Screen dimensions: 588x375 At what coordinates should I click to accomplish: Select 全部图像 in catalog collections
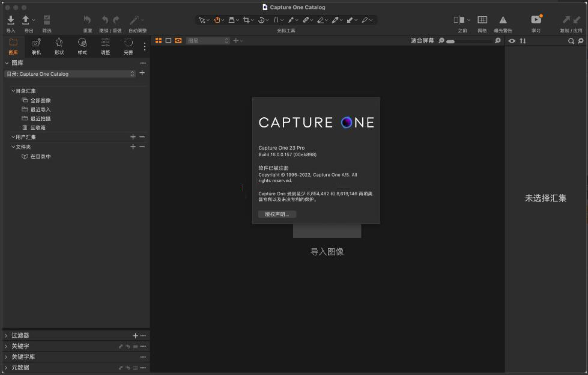40,100
